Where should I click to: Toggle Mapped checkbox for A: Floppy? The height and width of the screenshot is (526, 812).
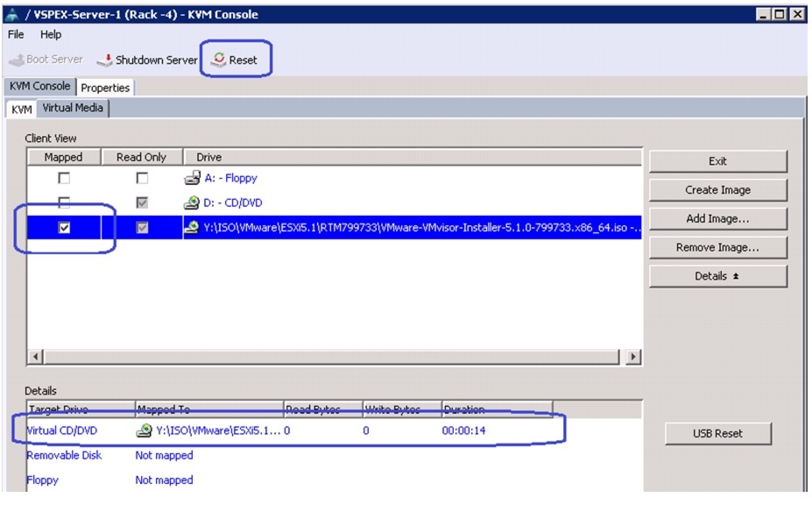pos(64,178)
